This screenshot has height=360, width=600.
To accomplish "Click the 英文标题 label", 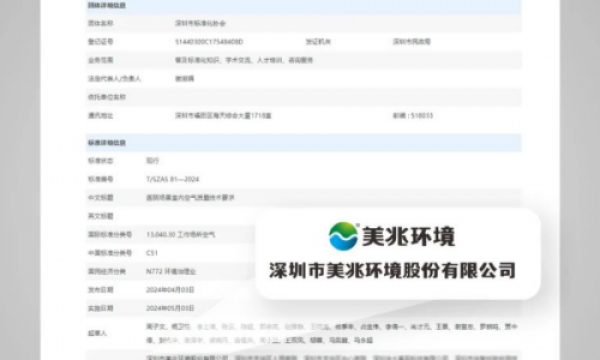I will 101,216.
